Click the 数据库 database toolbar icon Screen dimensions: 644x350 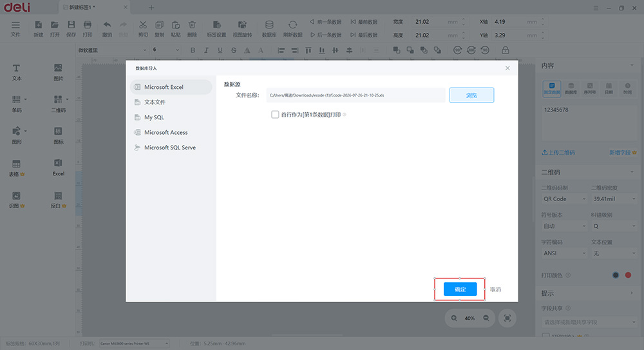pos(269,28)
